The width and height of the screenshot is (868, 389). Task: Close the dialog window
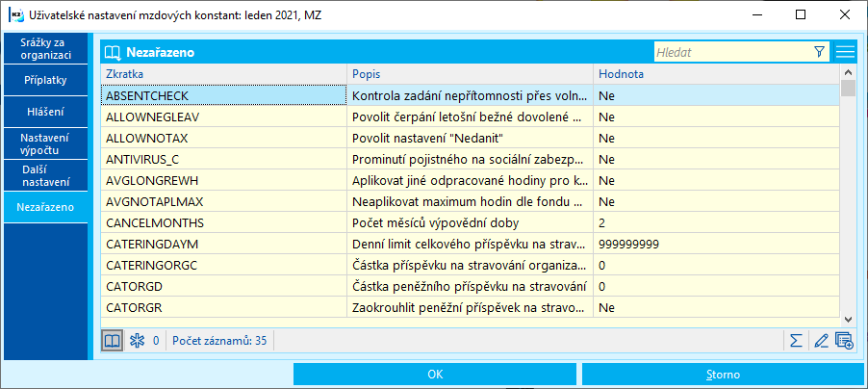coord(844,15)
